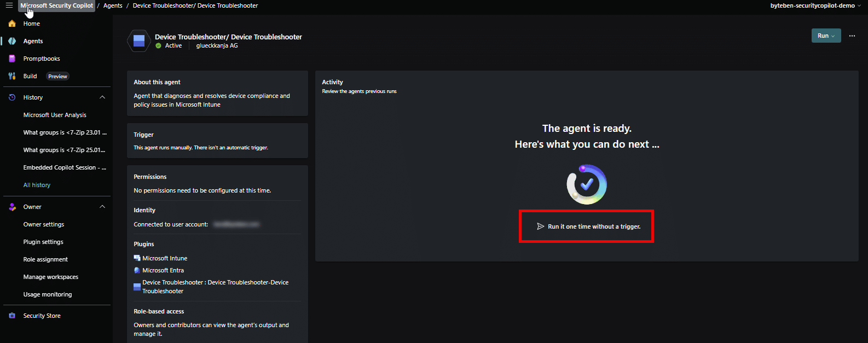Open Microsoft User Analysis history item

point(55,115)
